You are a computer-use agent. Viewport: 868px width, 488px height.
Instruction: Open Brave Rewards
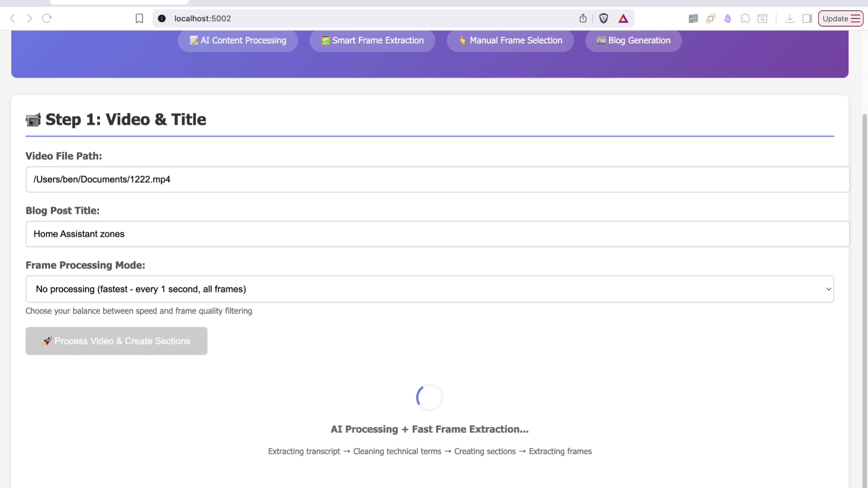click(x=623, y=19)
